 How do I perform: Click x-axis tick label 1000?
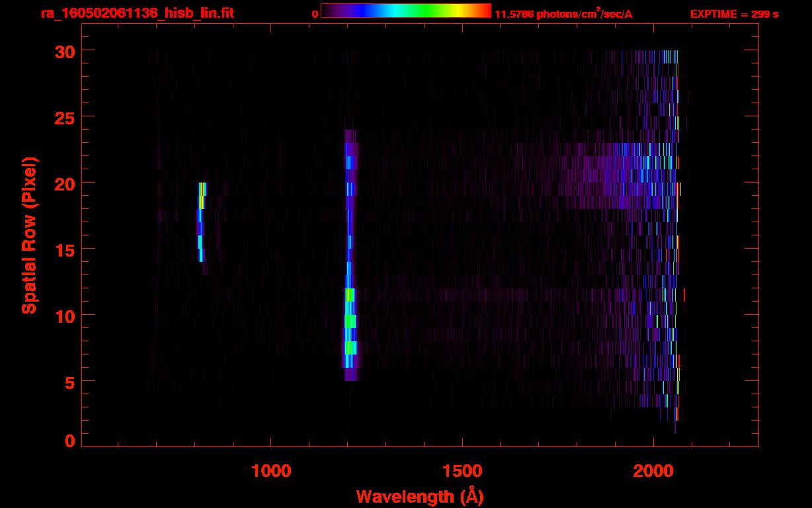[x=271, y=471]
